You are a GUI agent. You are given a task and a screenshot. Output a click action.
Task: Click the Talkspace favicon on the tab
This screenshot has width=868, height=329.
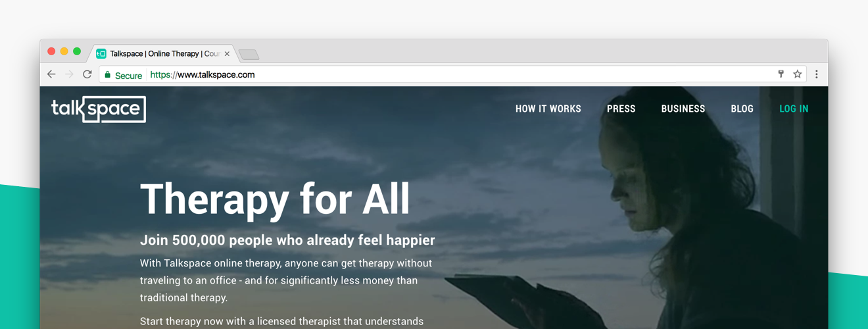coord(101,54)
